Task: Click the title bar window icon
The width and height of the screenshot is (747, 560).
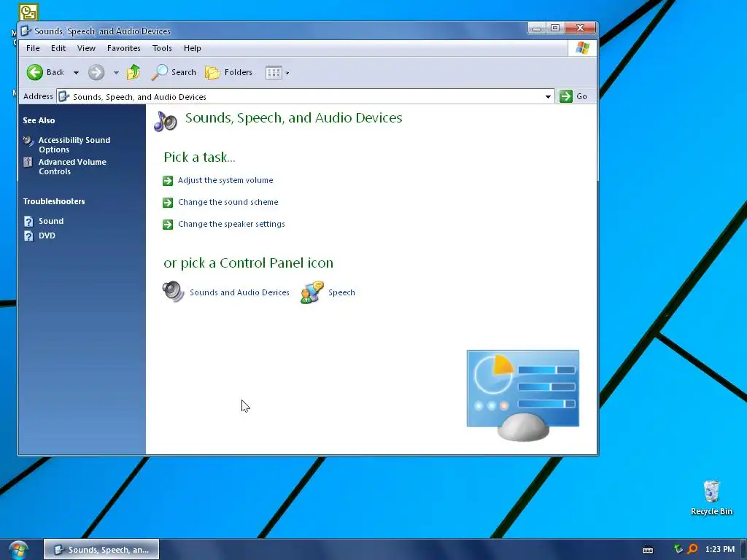Action: pyautogui.click(x=26, y=31)
